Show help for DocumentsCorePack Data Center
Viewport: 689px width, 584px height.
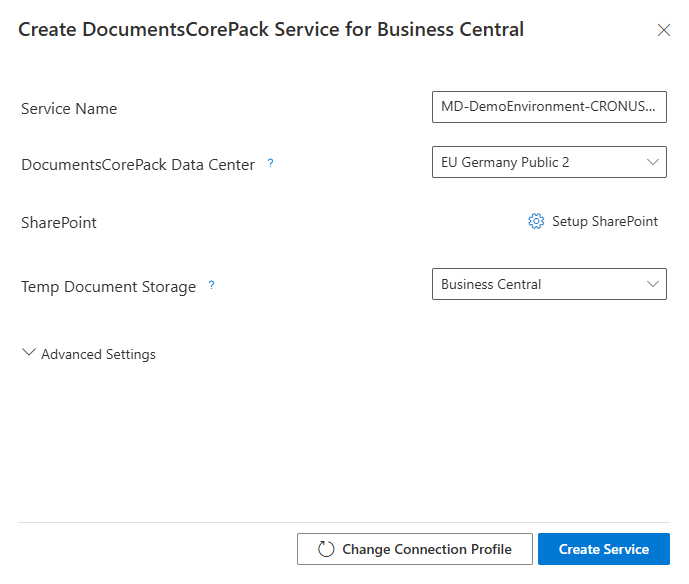click(x=271, y=163)
